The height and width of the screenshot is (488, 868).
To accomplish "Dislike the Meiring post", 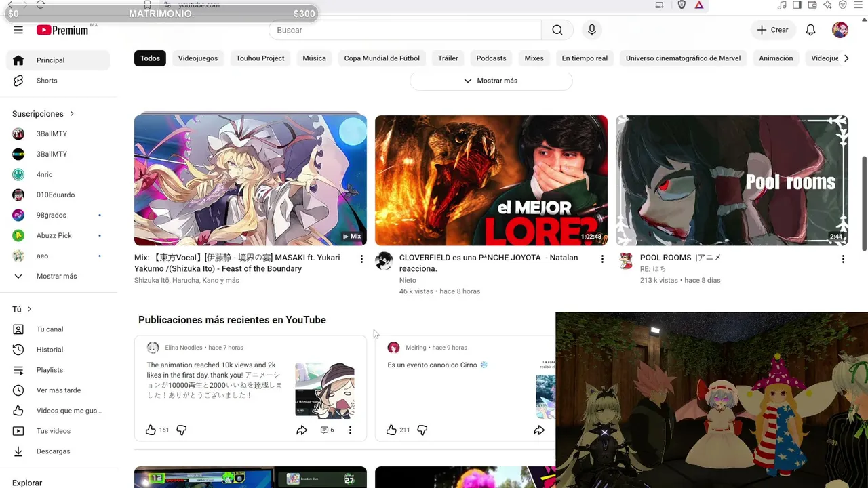I will (x=422, y=430).
